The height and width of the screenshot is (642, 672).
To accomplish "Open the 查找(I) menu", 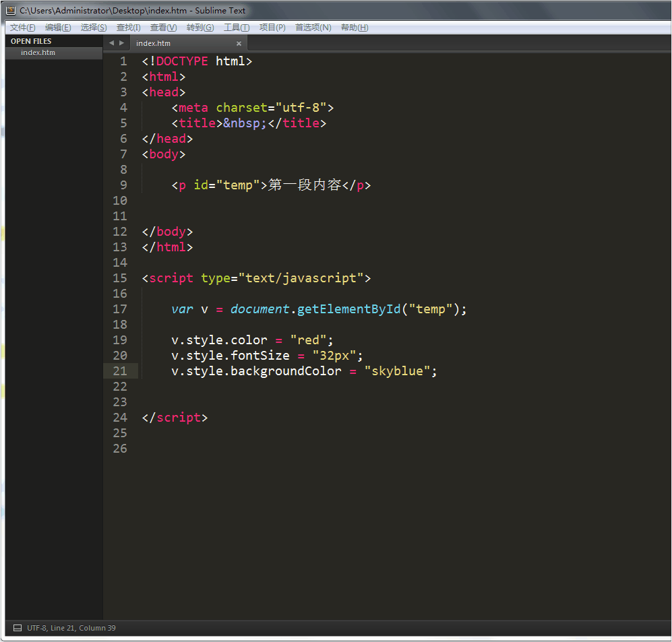I will pos(129,28).
